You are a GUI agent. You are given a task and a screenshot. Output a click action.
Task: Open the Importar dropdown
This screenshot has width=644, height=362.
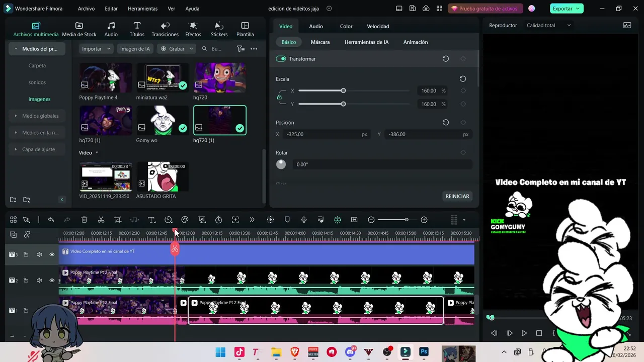96,49
